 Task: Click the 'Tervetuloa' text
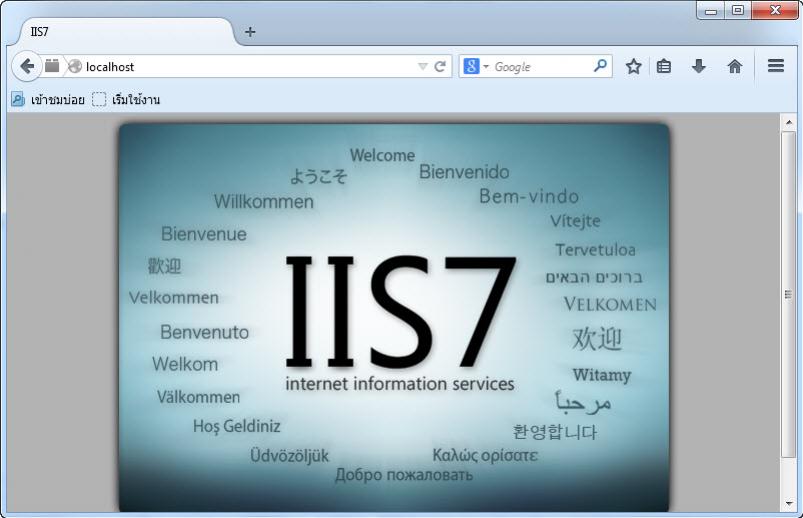(x=596, y=250)
